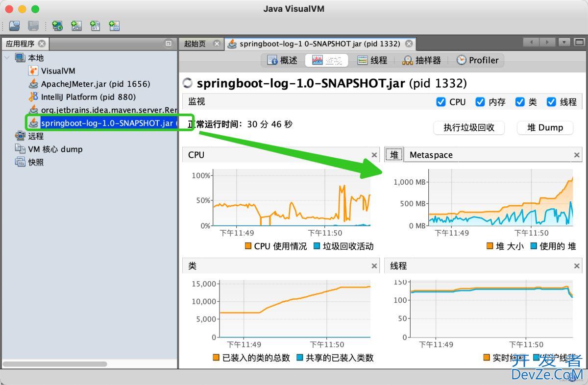Uncheck the 类 monitoring checkbox

[x=520, y=102]
